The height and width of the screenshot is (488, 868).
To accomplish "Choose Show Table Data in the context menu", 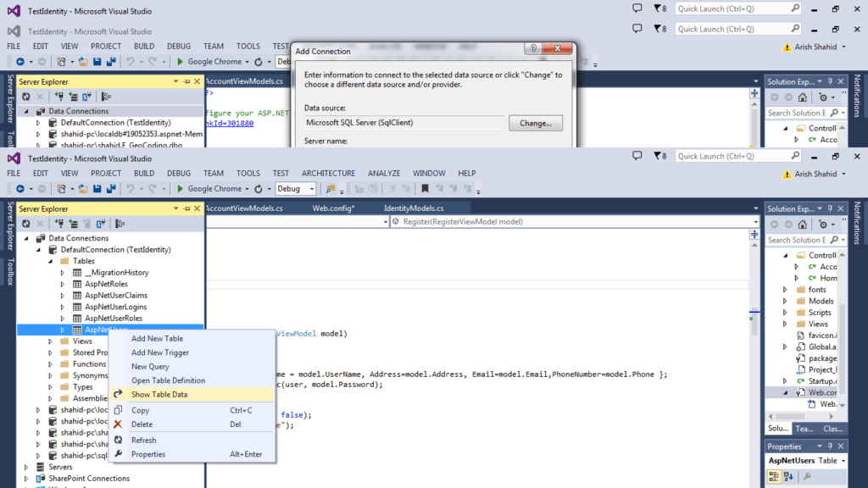I will click(x=159, y=395).
